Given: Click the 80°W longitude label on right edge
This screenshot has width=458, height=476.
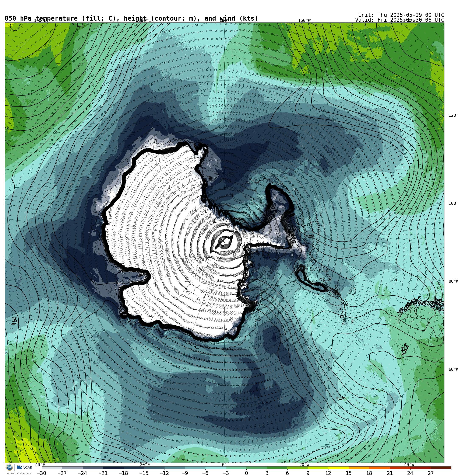Looking at the screenshot, I should click(453, 281).
